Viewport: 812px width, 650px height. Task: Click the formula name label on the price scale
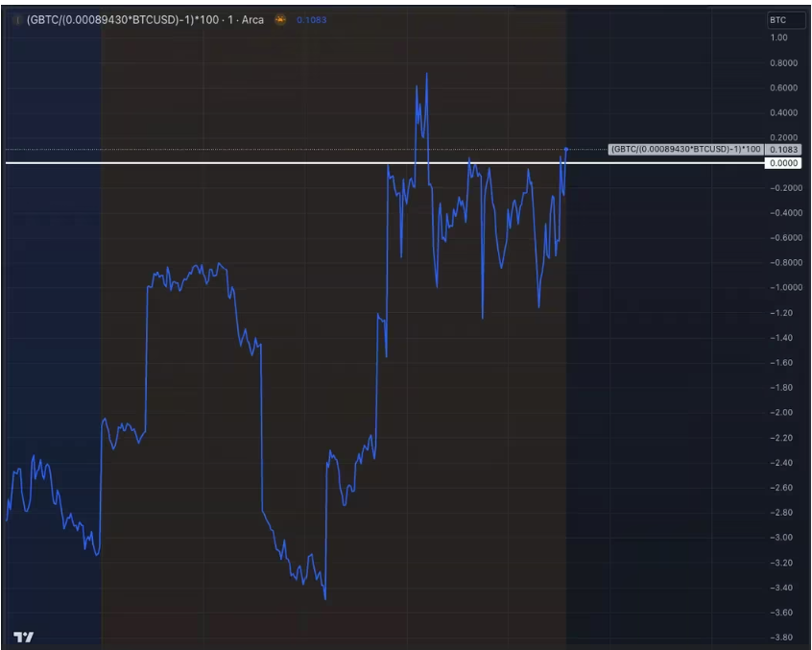[685, 150]
